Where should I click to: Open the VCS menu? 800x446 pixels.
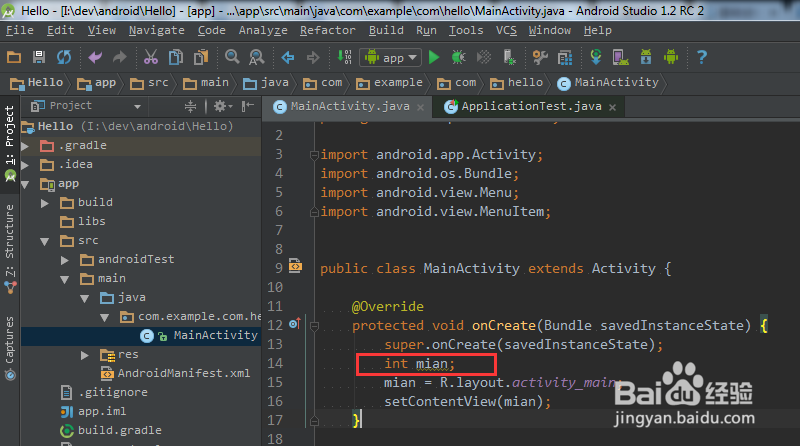[506, 31]
